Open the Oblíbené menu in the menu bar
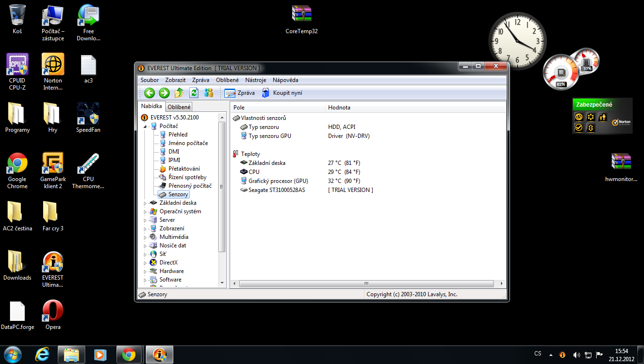The height and width of the screenshot is (364, 644). 227,80
